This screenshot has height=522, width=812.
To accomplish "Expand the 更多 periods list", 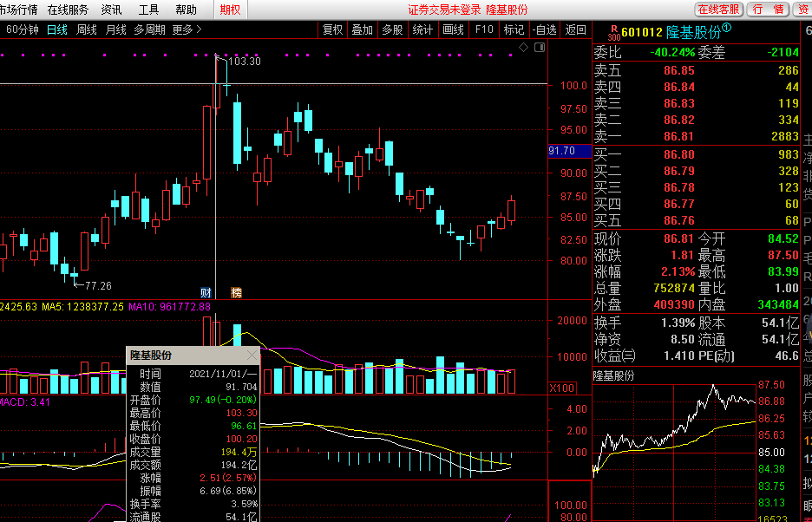I will point(187,30).
